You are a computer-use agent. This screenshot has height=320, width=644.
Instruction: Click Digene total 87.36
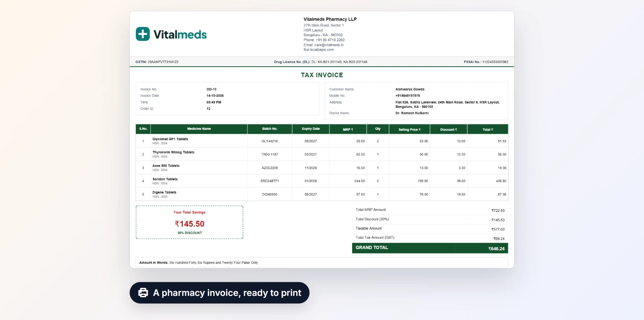pyautogui.click(x=502, y=195)
